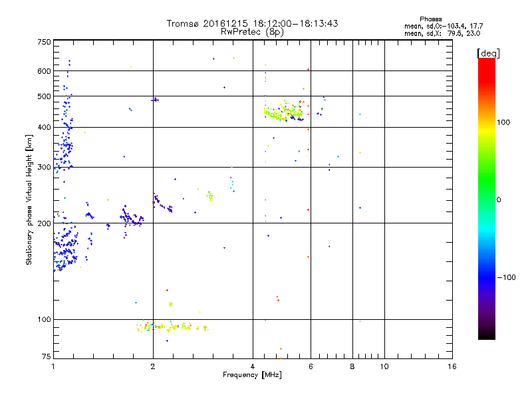The image size is (532, 399).
Task: Click the y-axis tick label '750'
Action: [44, 42]
